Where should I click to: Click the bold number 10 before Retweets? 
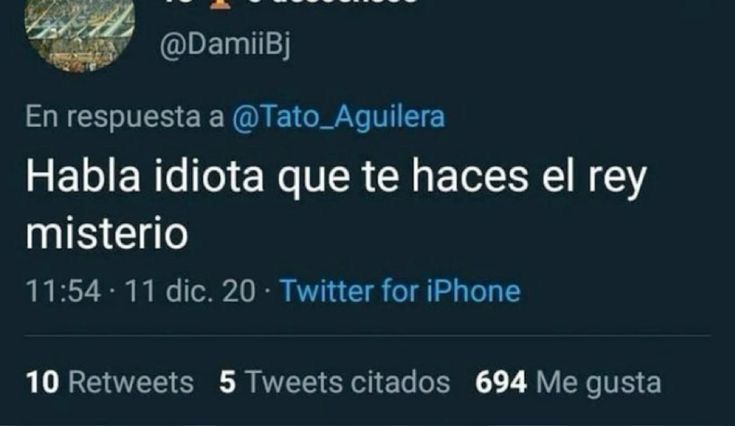click(42, 382)
